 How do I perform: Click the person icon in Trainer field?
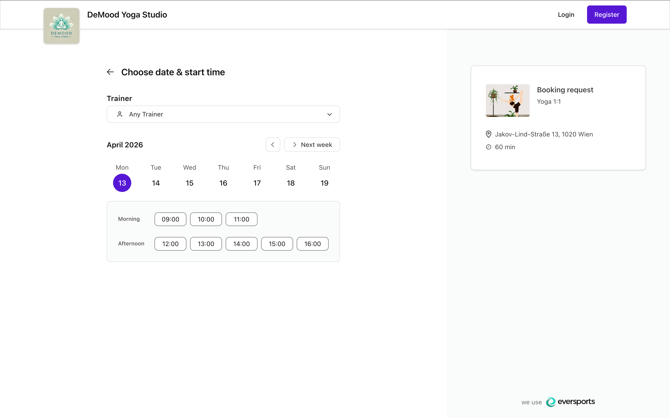[x=120, y=114]
